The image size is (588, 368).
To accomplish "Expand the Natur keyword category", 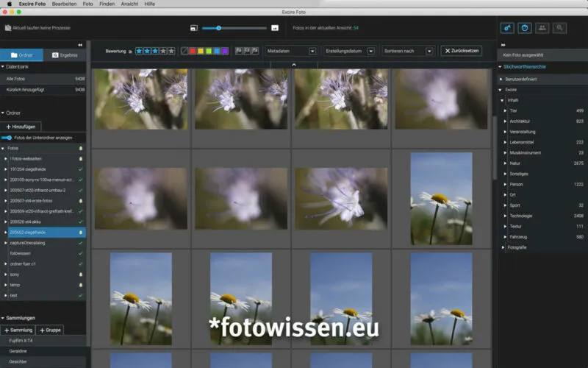I will coord(505,163).
